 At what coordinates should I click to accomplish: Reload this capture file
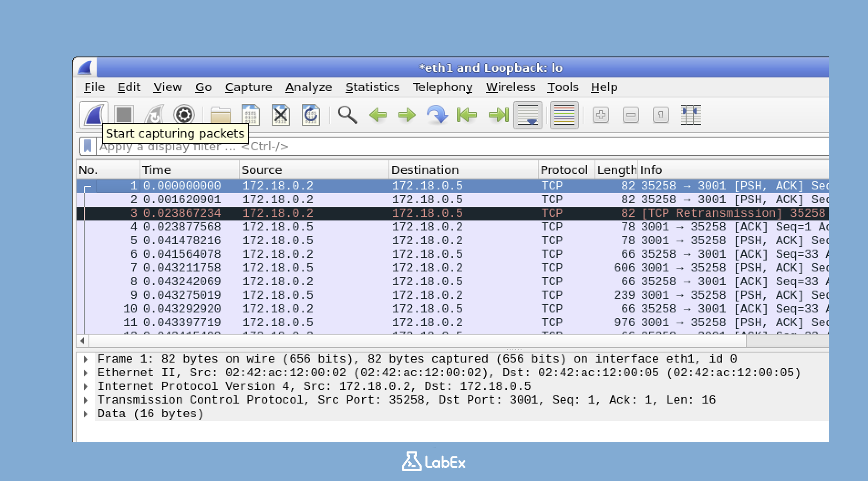coord(310,115)
